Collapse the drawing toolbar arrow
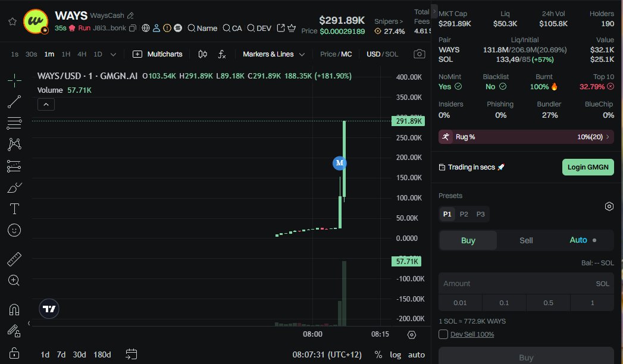This screenshot has height=364, width=623. (29, 323)
